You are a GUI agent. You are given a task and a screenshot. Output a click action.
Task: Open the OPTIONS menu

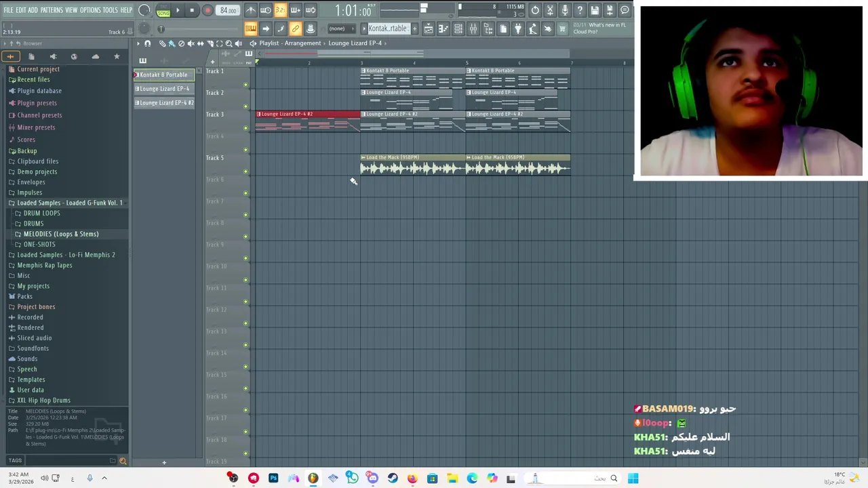90,10
